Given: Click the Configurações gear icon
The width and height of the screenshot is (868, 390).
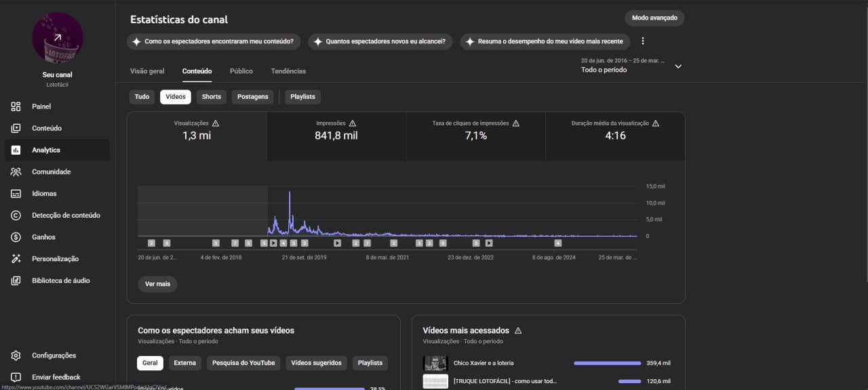Looking at the screenshot, I should (x=16, y=355).
